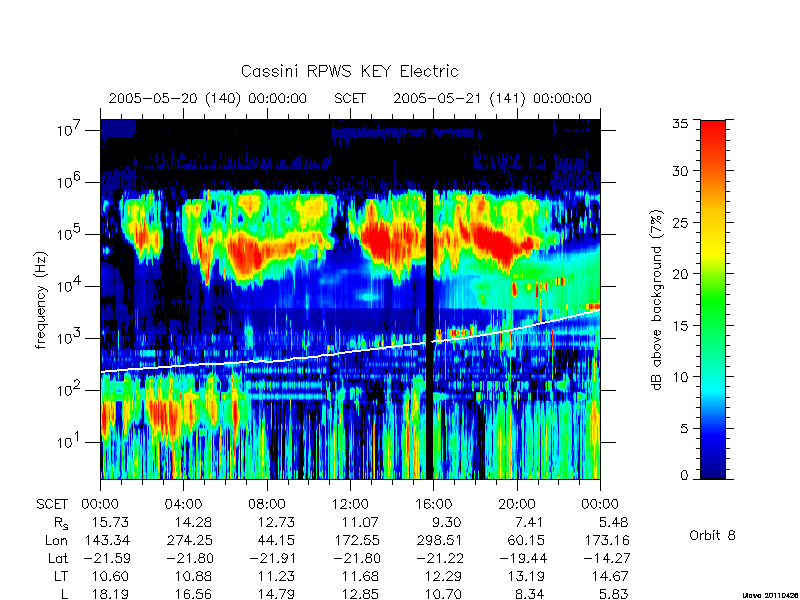Select the LT value "10.60"

click(110, 576)
